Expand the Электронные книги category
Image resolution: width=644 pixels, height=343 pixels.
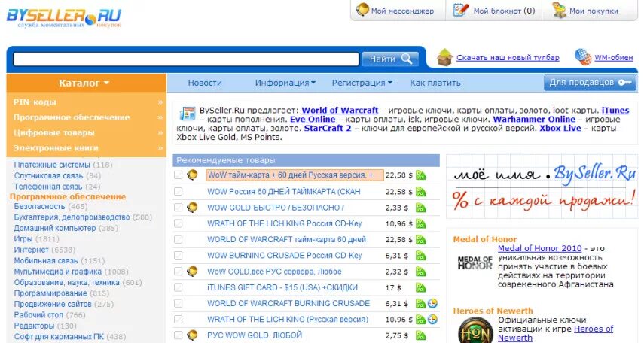87,148
